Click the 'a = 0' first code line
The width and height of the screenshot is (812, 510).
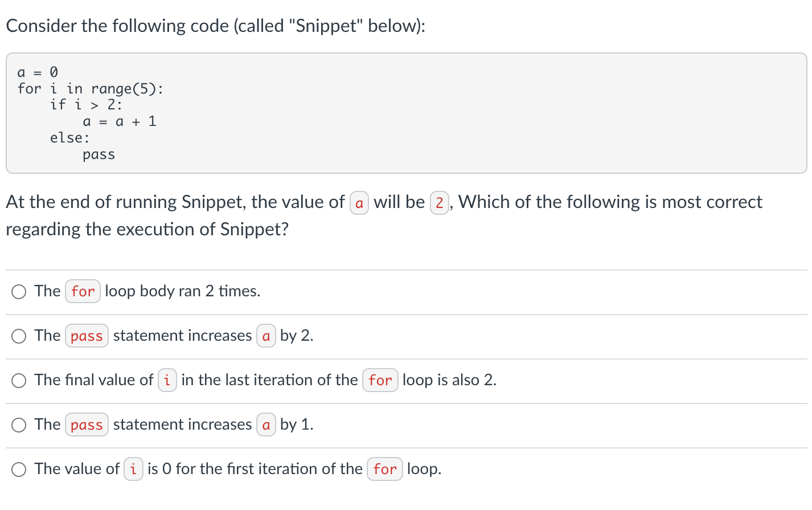(38, 72)
